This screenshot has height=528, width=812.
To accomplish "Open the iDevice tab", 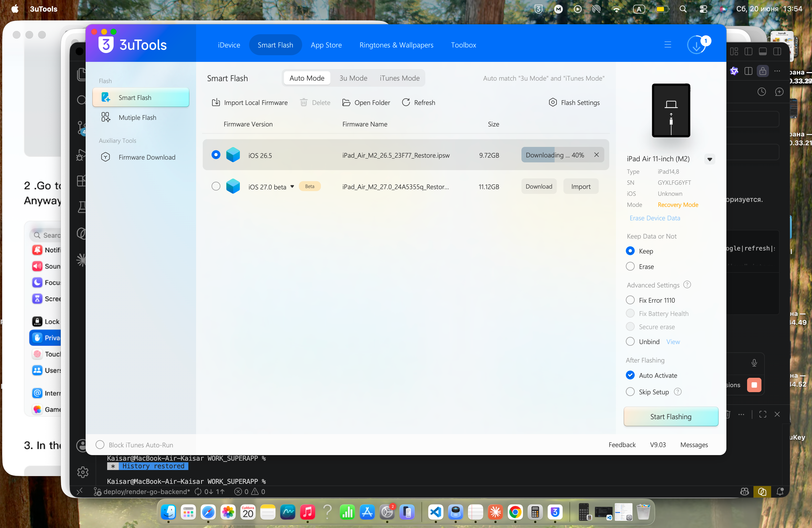I will [x=229, y=45].
